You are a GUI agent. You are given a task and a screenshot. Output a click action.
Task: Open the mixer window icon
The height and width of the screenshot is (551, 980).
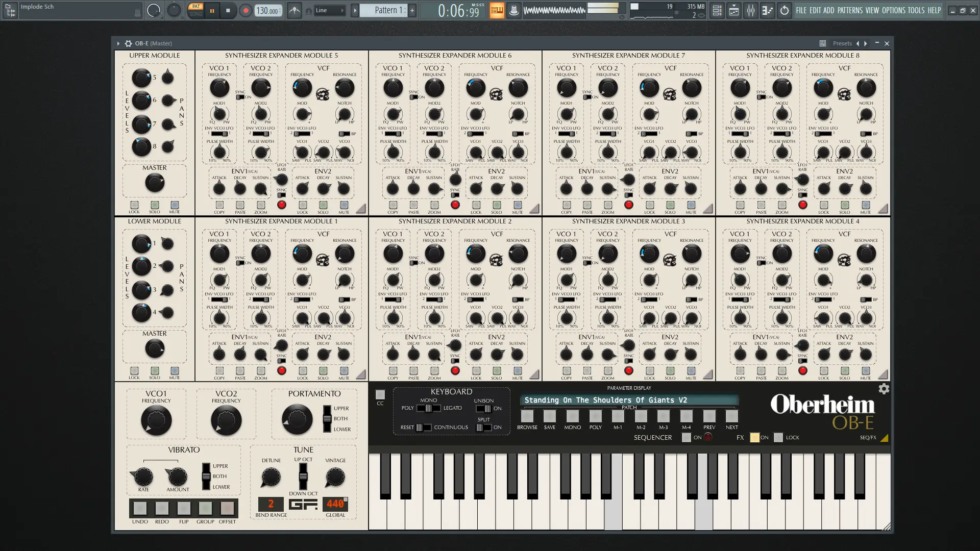coord(750,10)
